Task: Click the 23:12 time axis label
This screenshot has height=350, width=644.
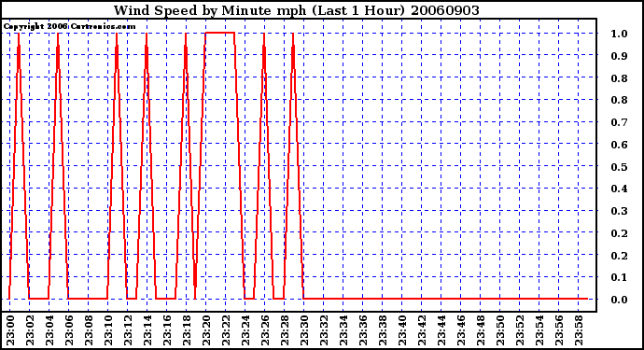Action: 128,331
